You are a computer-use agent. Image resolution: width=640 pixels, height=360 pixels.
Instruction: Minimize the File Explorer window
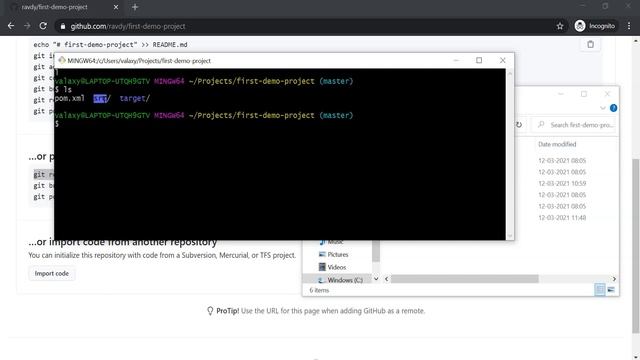click(x=561, y=94)
